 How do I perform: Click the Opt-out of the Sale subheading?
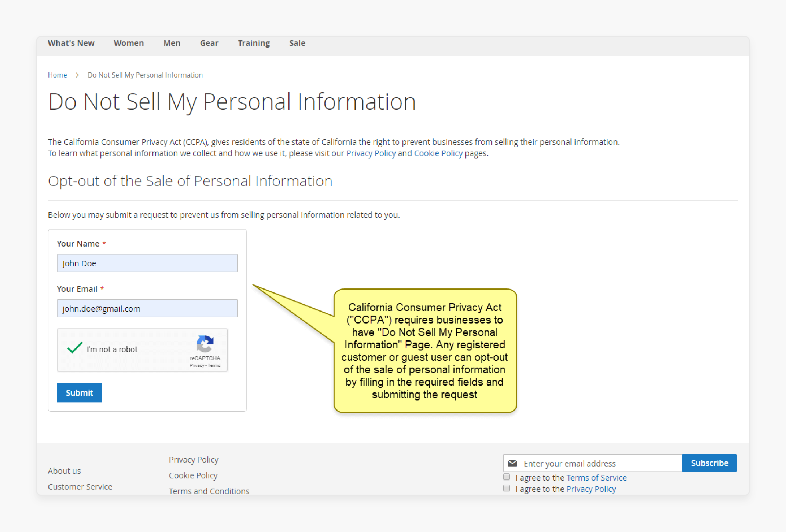click(190, 181)
